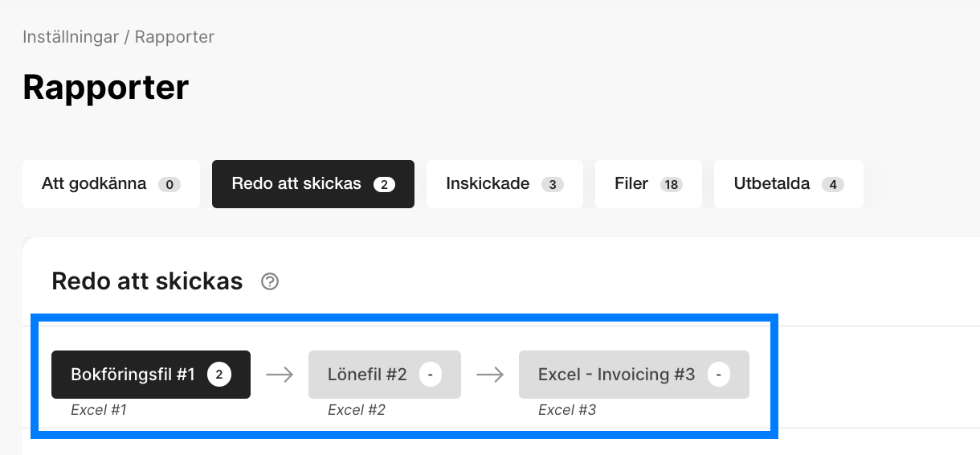Screen dimensions: 980x455
Task: Switch to the Att godkänna tab
Action: [111, 184]
